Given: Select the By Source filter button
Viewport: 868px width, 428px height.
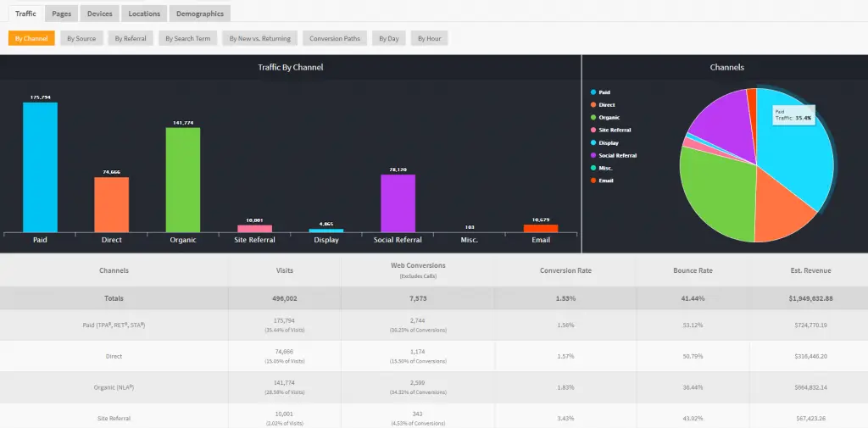Looking at the screenshot, I should pos(81,38).
